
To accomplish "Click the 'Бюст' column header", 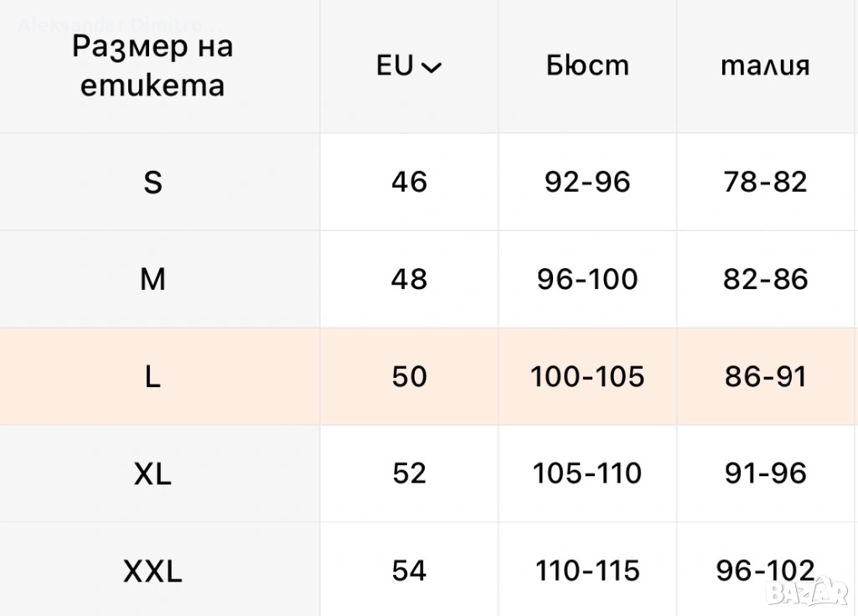I will 587,66.
